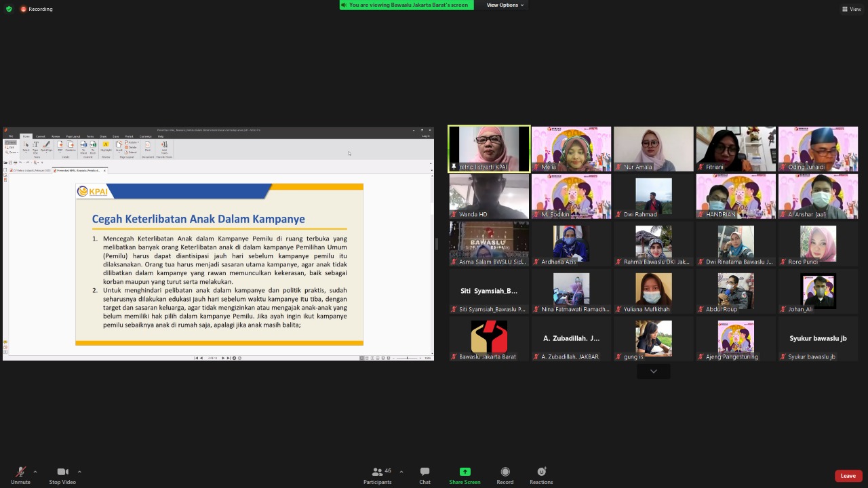Click the Combine icon in Nitro ribbon
Image resolution: width=868 pixels, height=488 pixels.
[71, 146]
